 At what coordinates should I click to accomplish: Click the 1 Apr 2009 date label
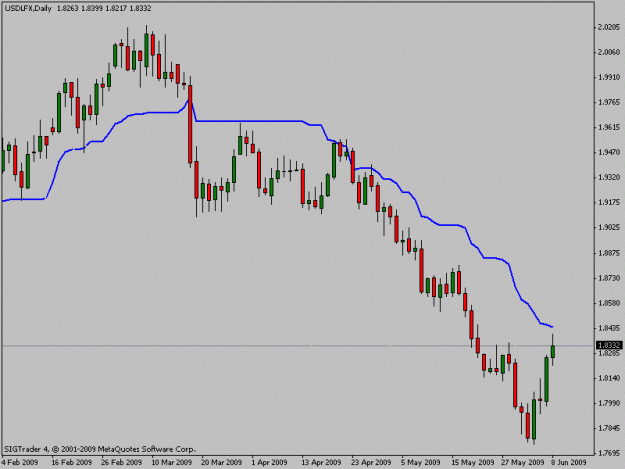[x=269, y=463]
